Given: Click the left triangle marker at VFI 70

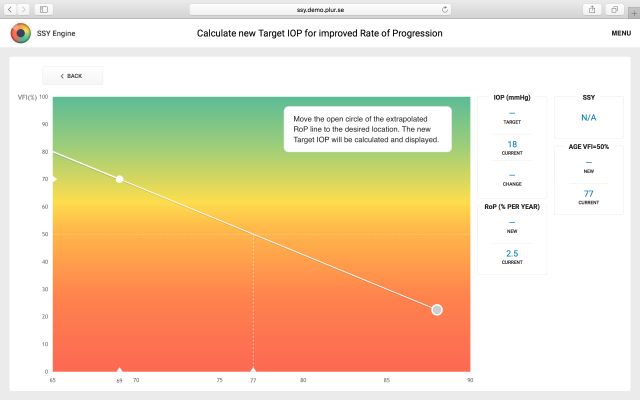Looking at the screenshot, I should (54, 179).
